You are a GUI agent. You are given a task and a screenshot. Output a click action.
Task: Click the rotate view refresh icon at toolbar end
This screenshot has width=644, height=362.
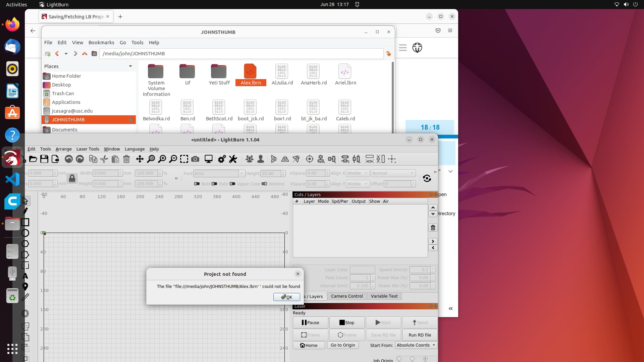click(427, 178)
